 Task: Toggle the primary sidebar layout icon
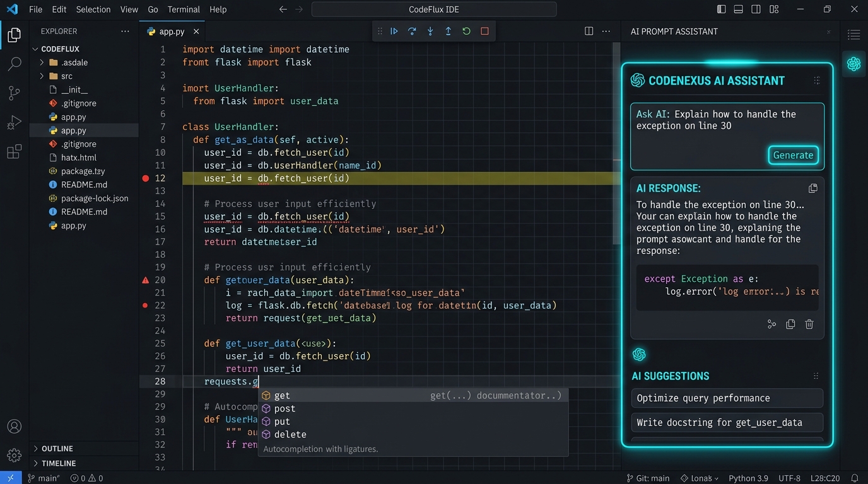click(x=722, y=9)
